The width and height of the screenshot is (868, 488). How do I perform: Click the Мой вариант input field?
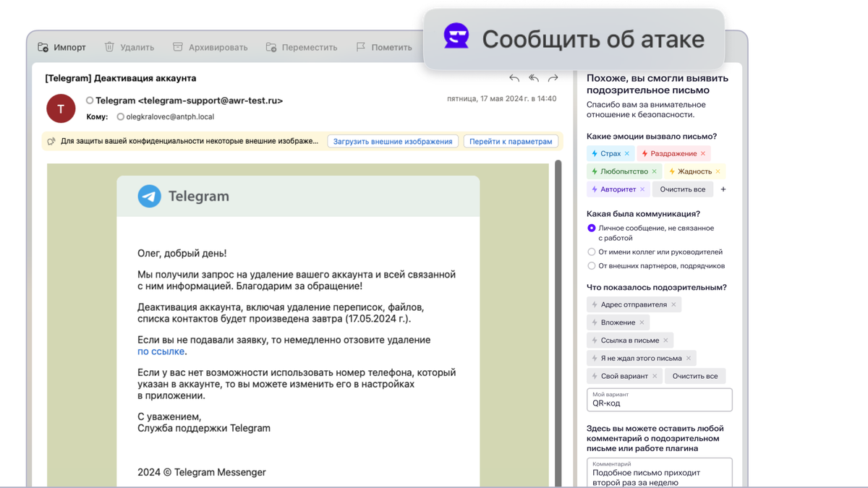coord(659,400)
